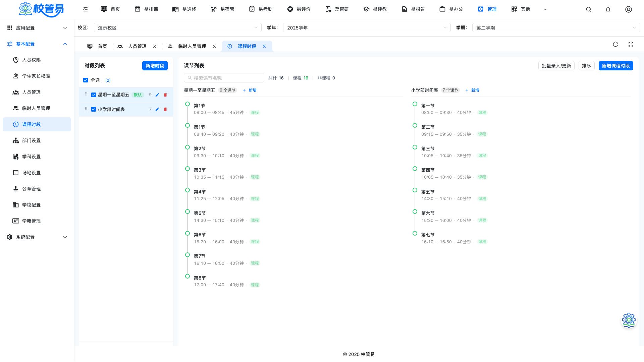
Task: Select the 第七节 16:10 lesson entry
Action: 454,238
